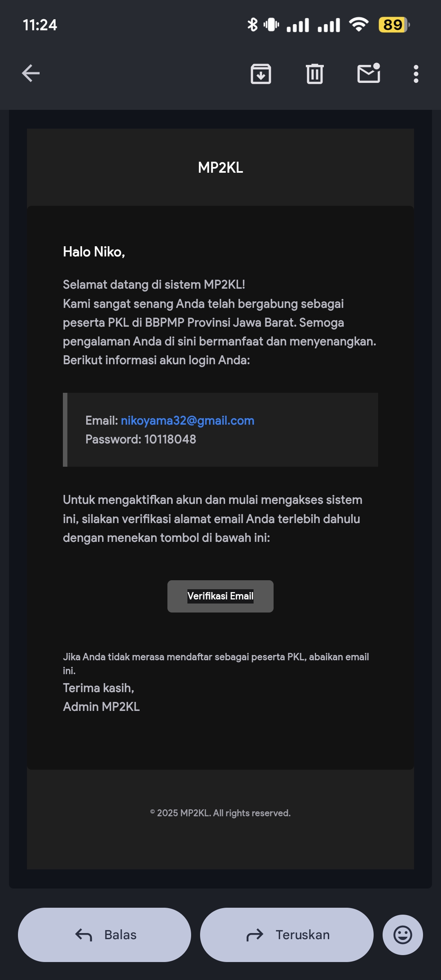Screen dimensions: 441x980
Task: Tap the 2025 MP2KL copyright footer
Action: [220, 813]
